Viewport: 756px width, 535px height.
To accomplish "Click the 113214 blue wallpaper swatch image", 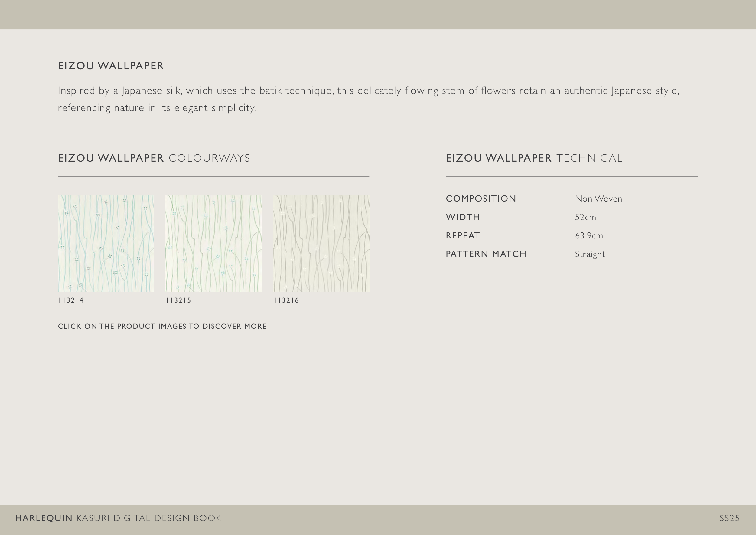I will [106, 243].
